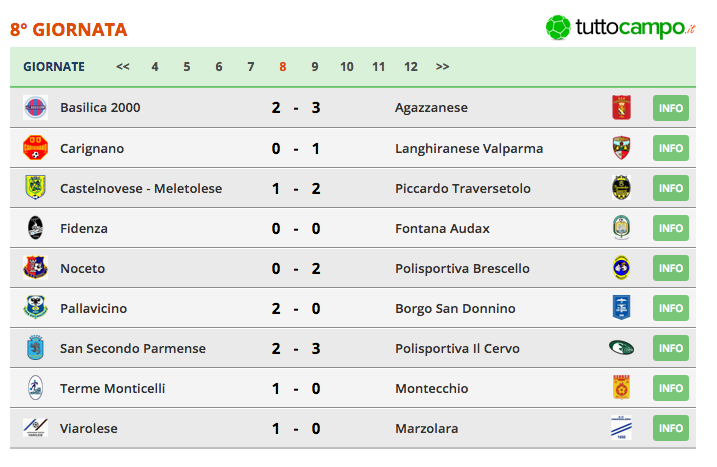Open the tuttocampo.it logo
The height and width of the screenshot is (467, 717).
pos(621,27)
